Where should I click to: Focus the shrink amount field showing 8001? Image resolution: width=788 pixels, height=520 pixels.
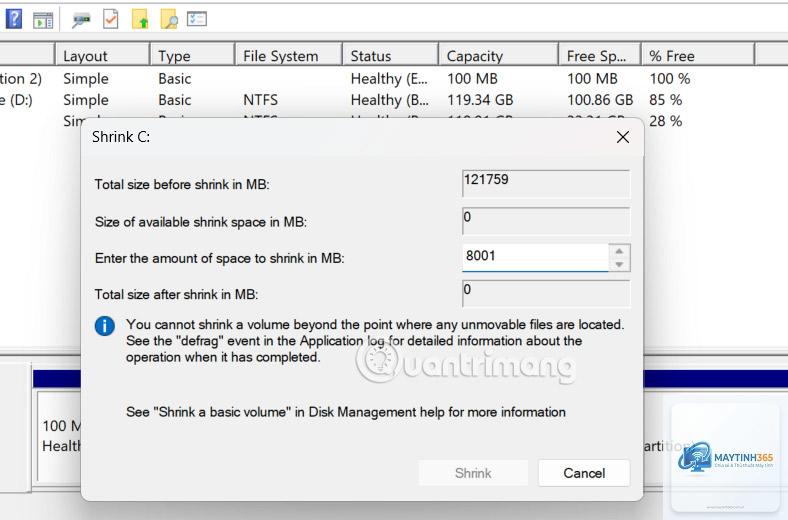point(535,257)
